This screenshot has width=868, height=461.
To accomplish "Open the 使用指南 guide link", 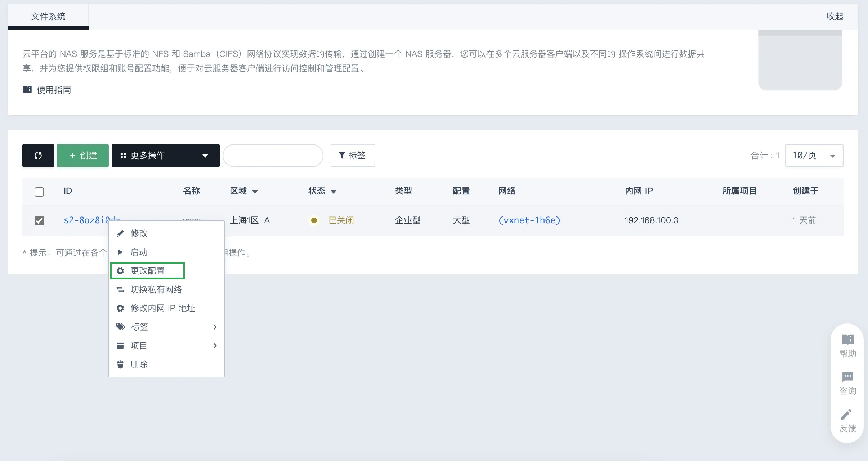I will click(x=54, y=90).
